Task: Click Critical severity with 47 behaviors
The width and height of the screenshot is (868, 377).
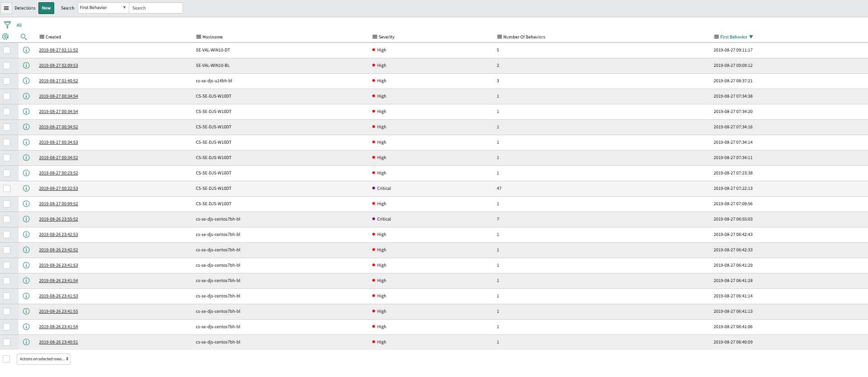Action: tap(384, 188)
